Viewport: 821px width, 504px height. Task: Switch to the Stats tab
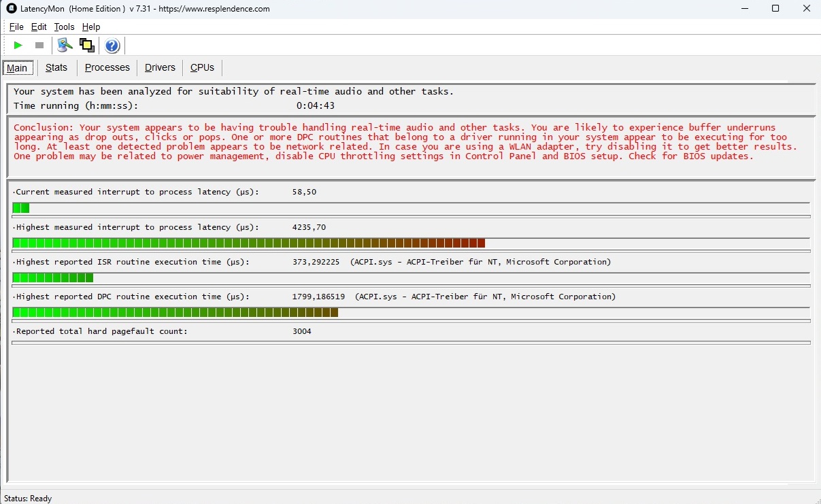pos(56,67)
